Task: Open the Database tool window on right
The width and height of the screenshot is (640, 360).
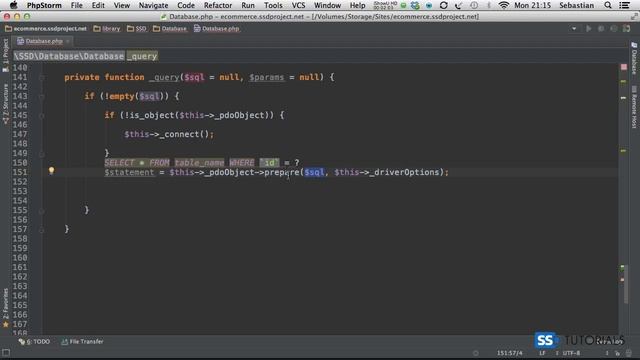Action: [634, 58]
